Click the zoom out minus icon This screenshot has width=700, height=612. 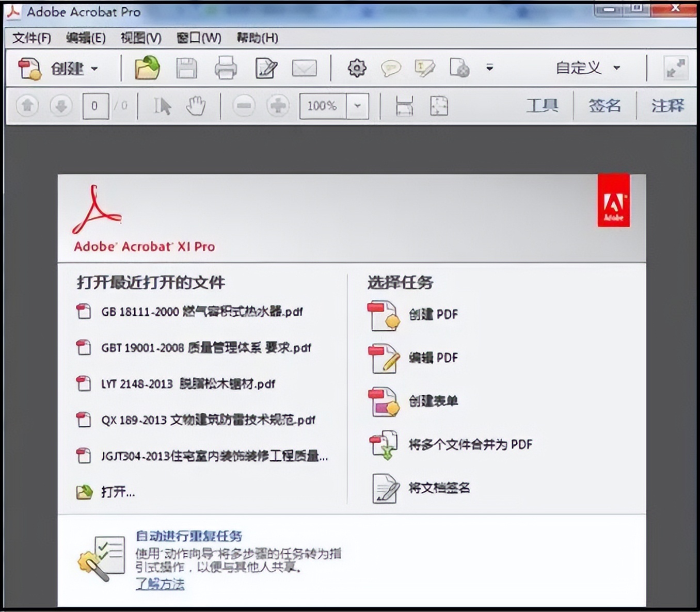click(244, 106)
